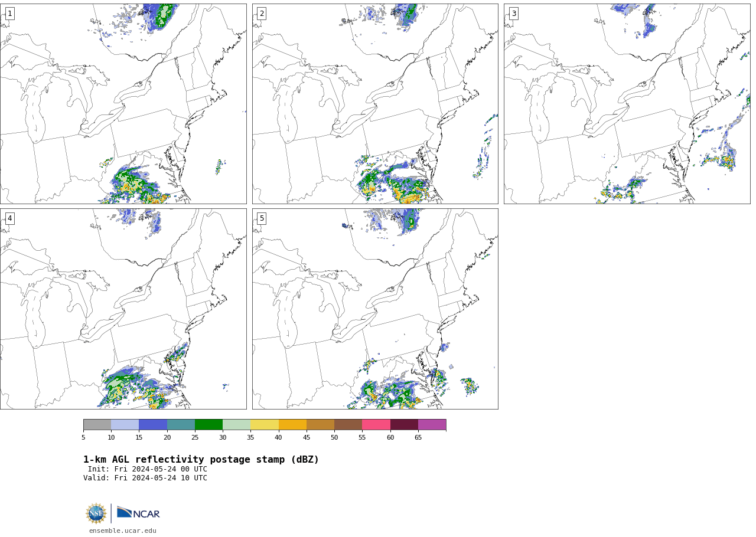The height and width of the screenshot is (537, 756).
Task: Click the panel number 3 label
Action: point(514,14)
